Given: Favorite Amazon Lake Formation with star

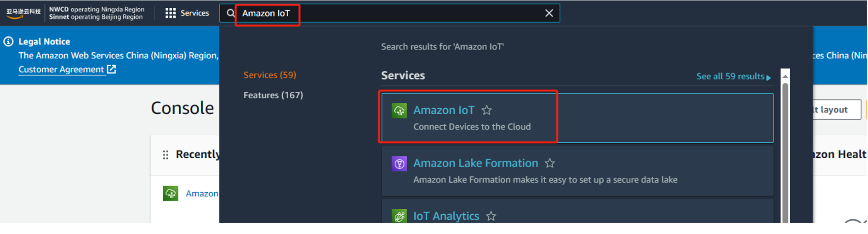Looking at the screenshot, I should click(550, 163).
